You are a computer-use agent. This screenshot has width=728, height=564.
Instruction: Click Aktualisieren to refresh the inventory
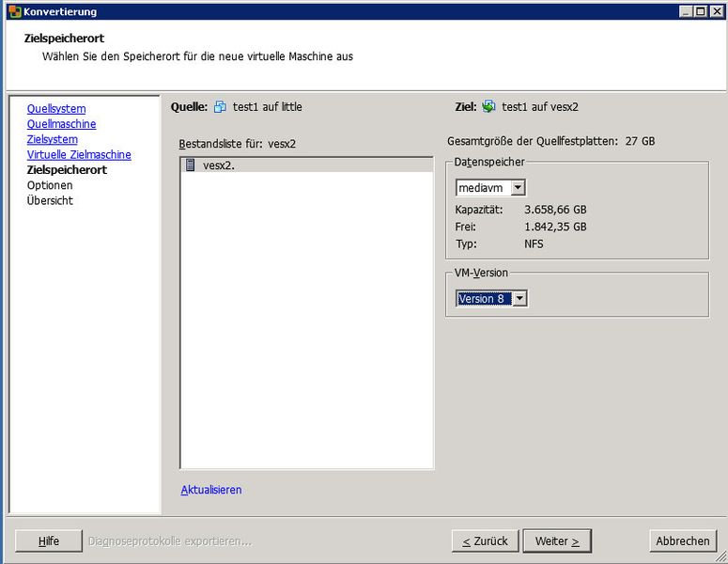pos(211,490)
